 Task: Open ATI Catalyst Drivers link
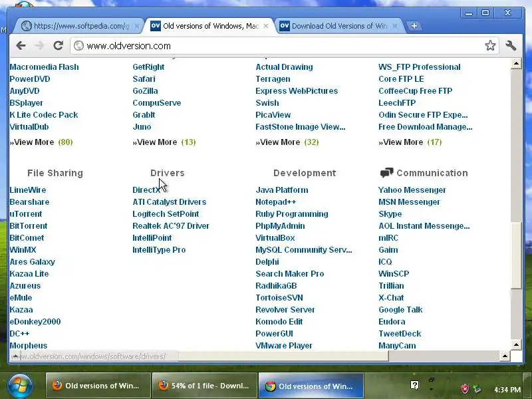point(170,202)
